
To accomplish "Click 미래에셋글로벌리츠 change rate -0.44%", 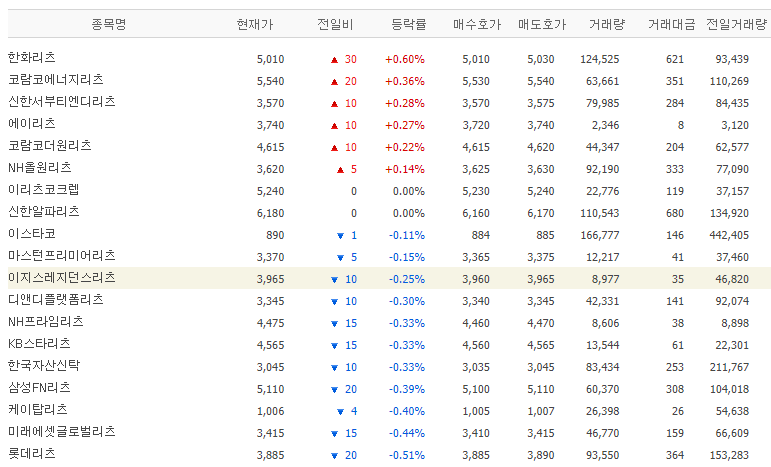I will (407, 434).
